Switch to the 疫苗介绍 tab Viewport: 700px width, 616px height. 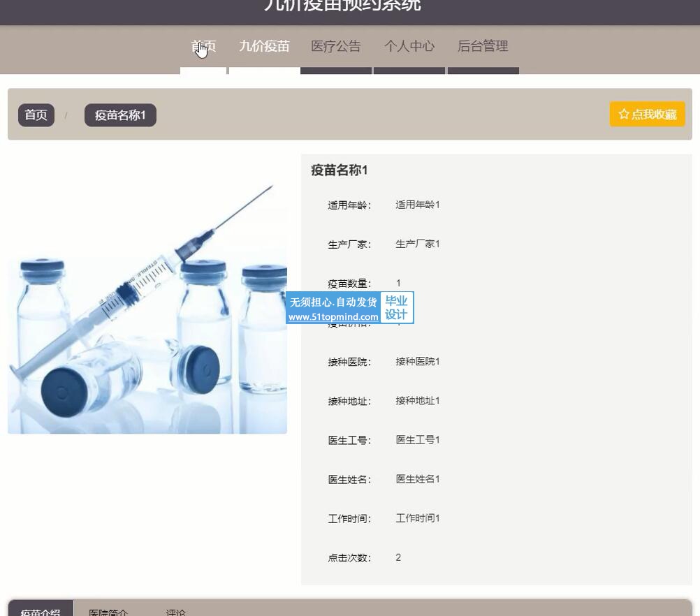pyautogui.click(x=41, y=612)
